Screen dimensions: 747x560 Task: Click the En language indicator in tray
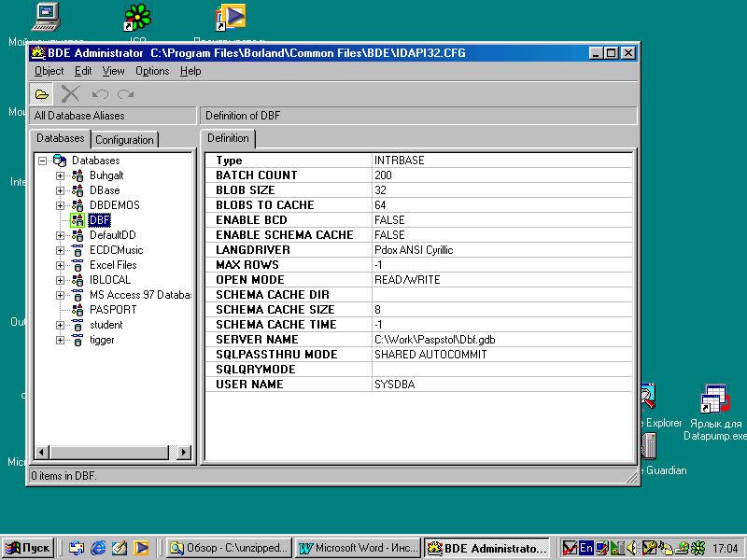[x=586, y=548]
